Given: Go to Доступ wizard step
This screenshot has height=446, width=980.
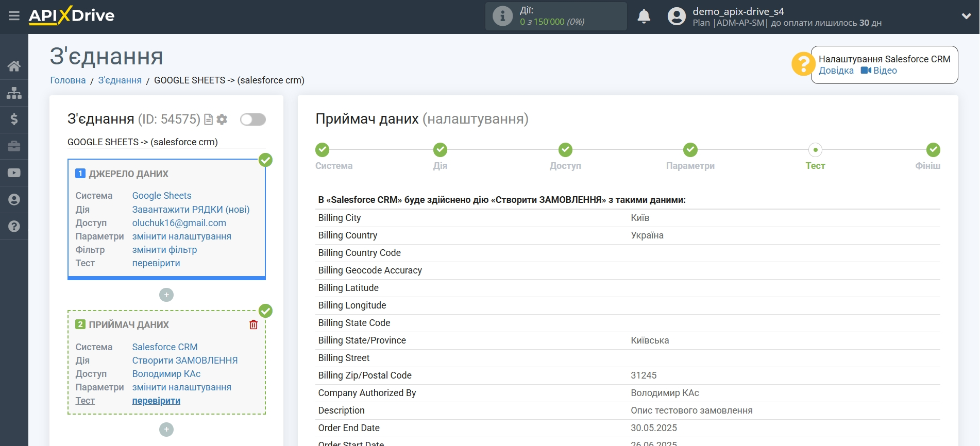Looking at the screenshot, I should tap(565, 150).
